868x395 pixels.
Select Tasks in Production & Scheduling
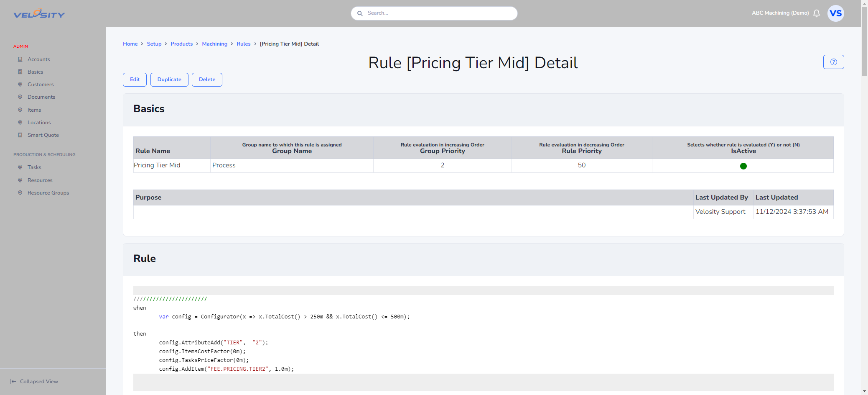point(34,167)
